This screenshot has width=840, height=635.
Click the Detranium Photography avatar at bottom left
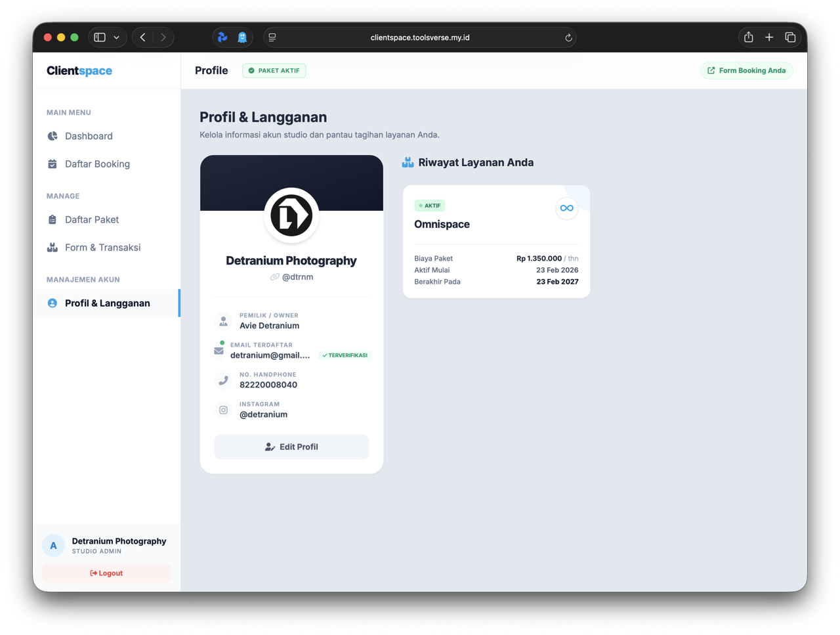53,545
